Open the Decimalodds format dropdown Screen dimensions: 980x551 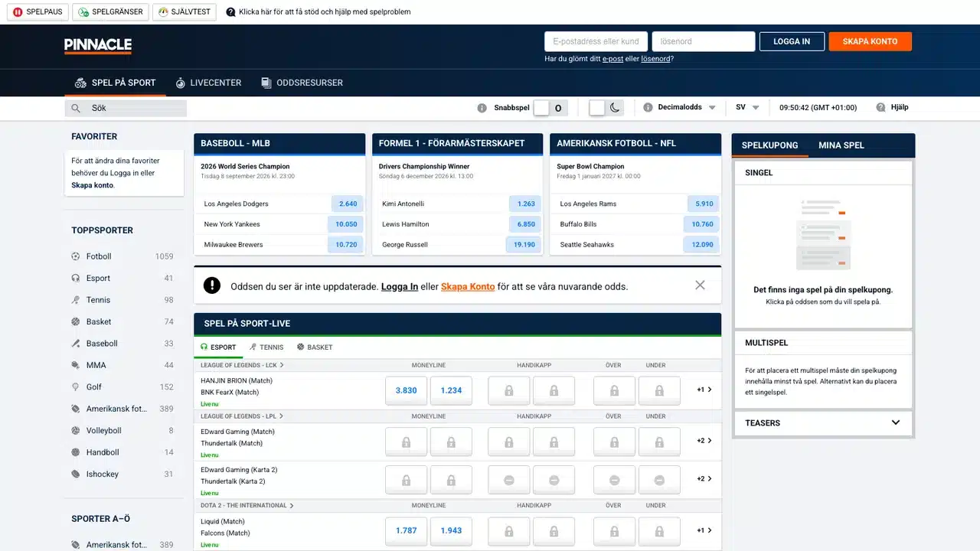point(687,108)
